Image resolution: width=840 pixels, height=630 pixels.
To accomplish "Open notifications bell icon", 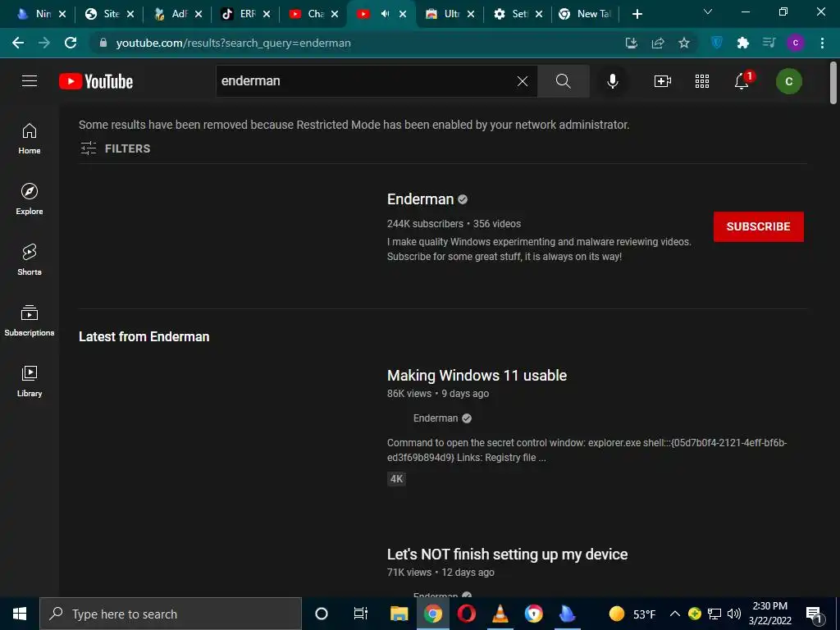I will (x=742, y=81).
